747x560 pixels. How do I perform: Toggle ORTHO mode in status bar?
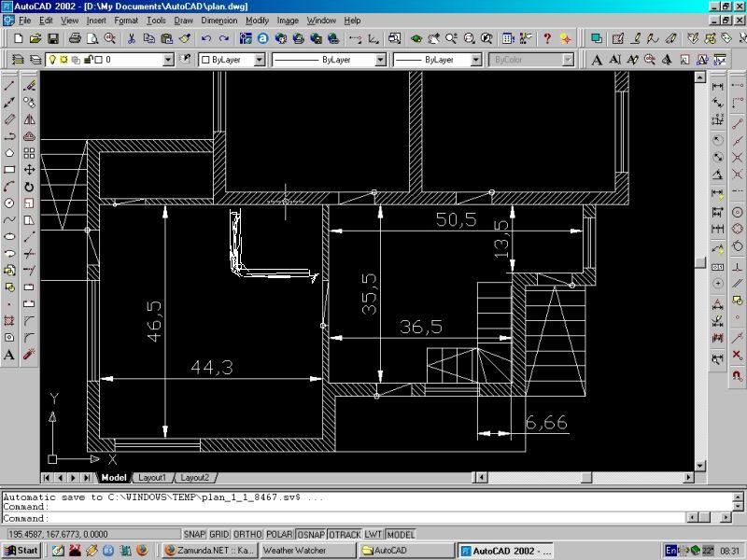247,534
